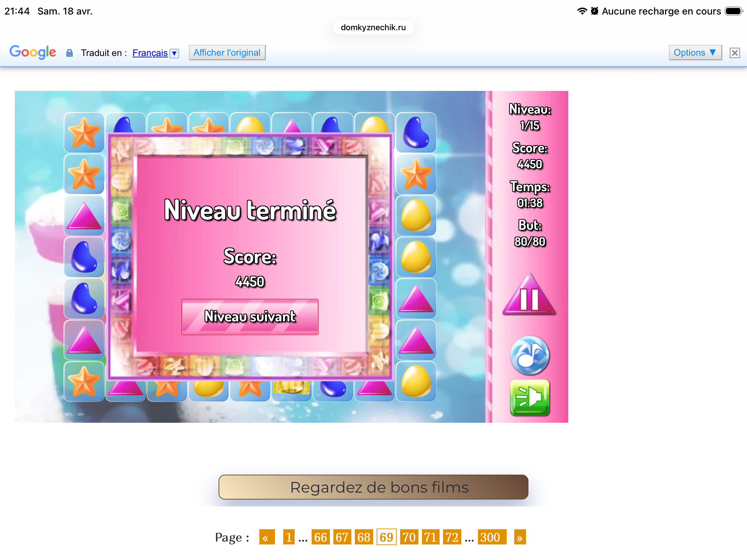Click Afficher l'original button
The height and width of the screenshot is (560, 747).
pyautogui.click(x=227, y=53)
